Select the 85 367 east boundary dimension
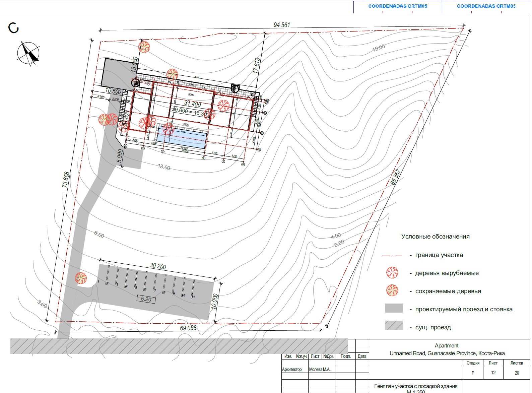The width and height of the screenshot is (532, 393). pyautogui.click(x=395, y=178)
